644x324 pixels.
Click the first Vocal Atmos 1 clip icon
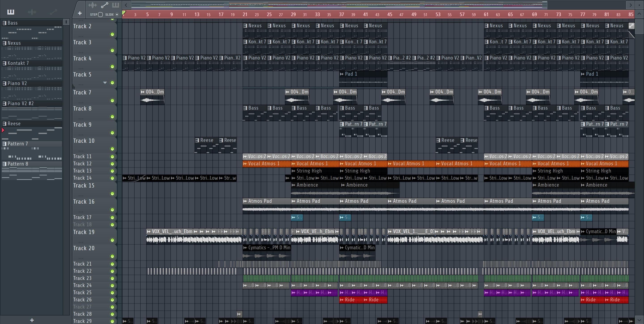pyautogui.click(x=245, y=164)
